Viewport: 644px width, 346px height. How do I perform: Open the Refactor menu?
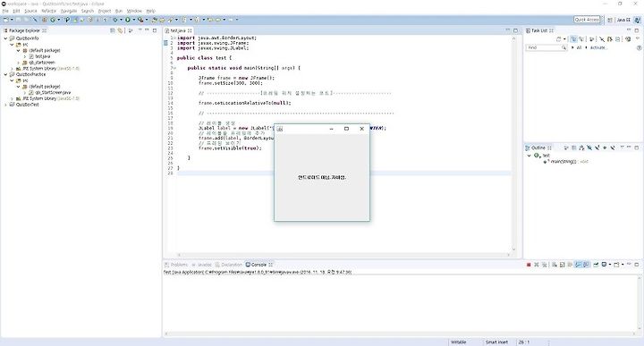click(48, 11)
